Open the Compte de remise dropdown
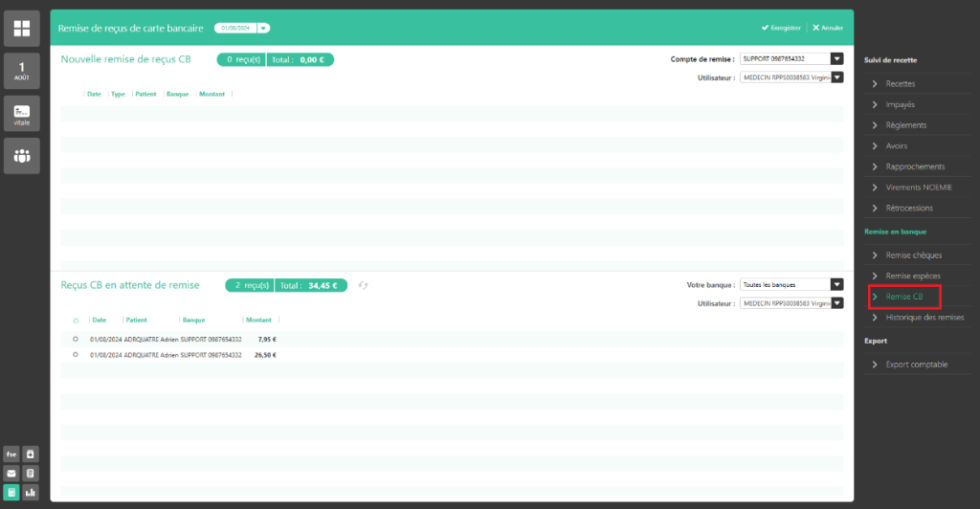Screen dimensions: 980x509 click(x=836, y=58)
